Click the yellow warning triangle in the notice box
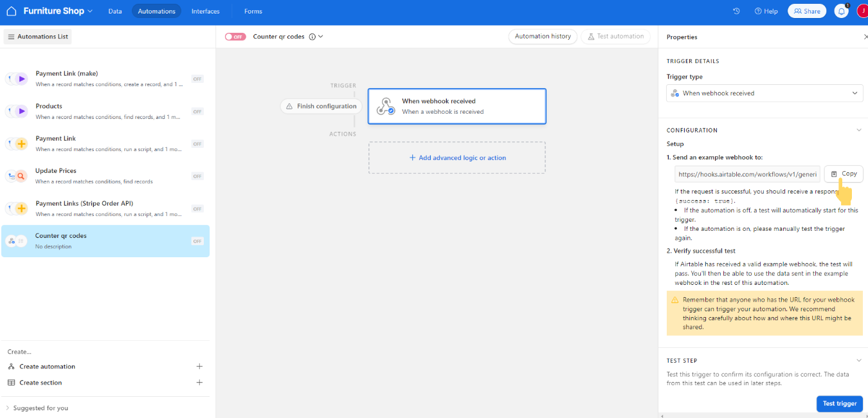This screenshot has width=868, height=418. pos(674,300)
